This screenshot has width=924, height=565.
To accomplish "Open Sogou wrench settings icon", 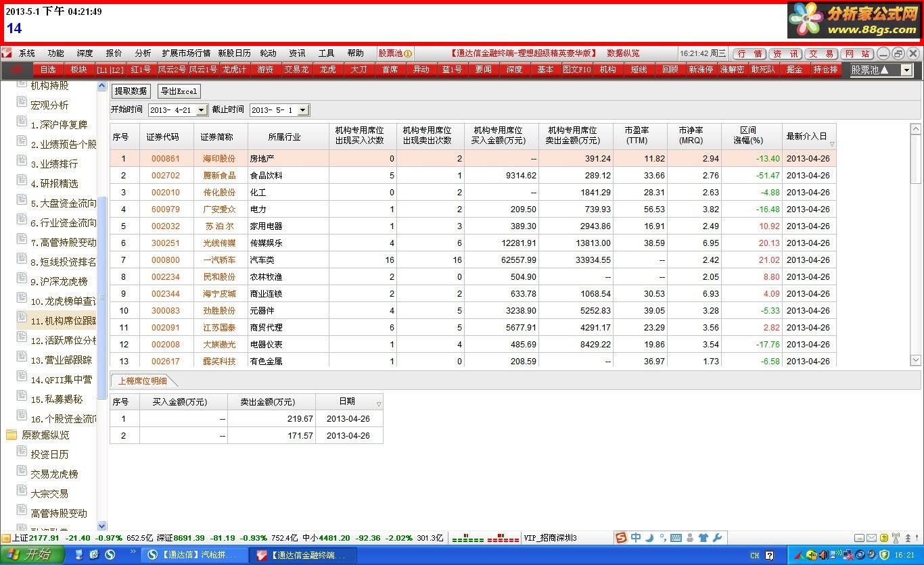I will click(718, 538).
